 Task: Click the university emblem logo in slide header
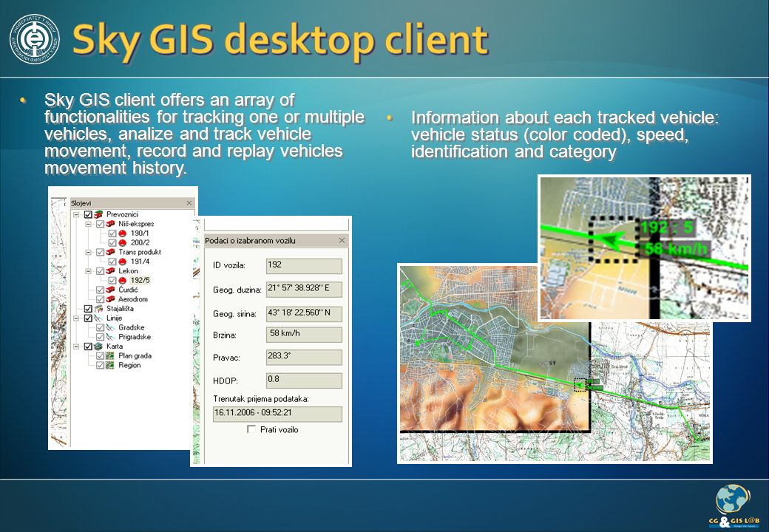point(34,39)
